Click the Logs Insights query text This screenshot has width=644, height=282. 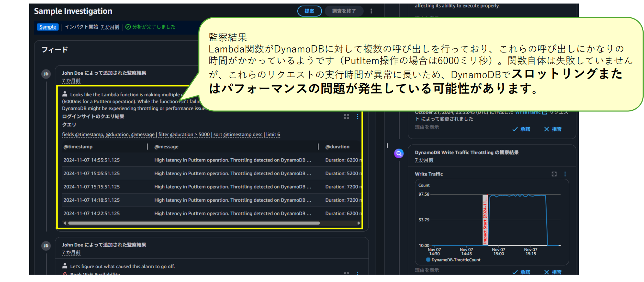pyautogui.click(x=171, y=134)
